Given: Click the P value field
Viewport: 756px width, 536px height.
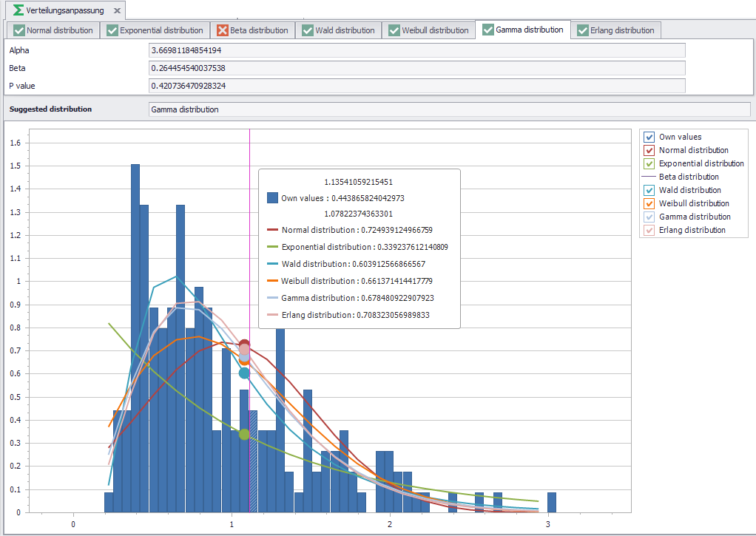Looking at the screenshot, I should [416, 86].
